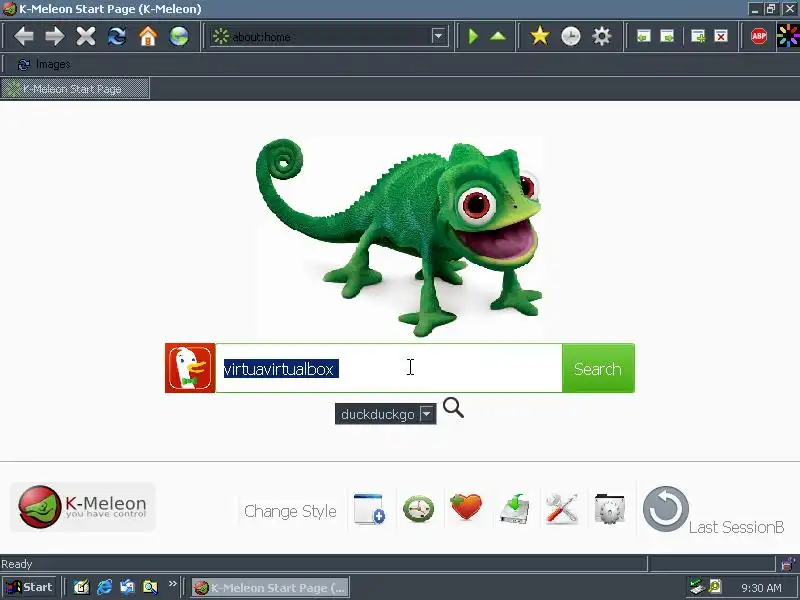Switch to next tab window icon
800x600 pixels.
coord(667,36)
